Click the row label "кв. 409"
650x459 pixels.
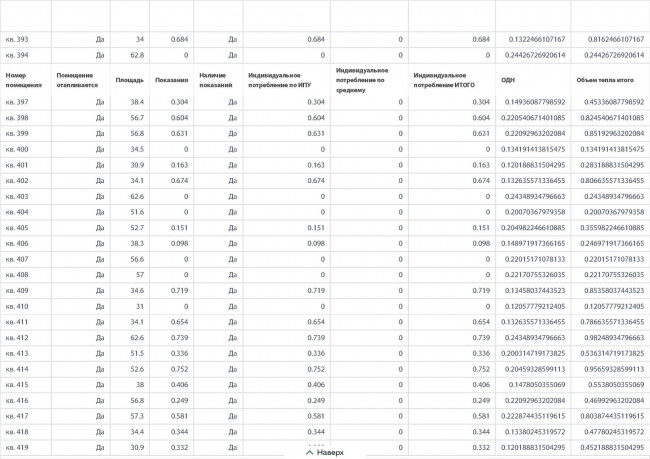click(17, 291)
